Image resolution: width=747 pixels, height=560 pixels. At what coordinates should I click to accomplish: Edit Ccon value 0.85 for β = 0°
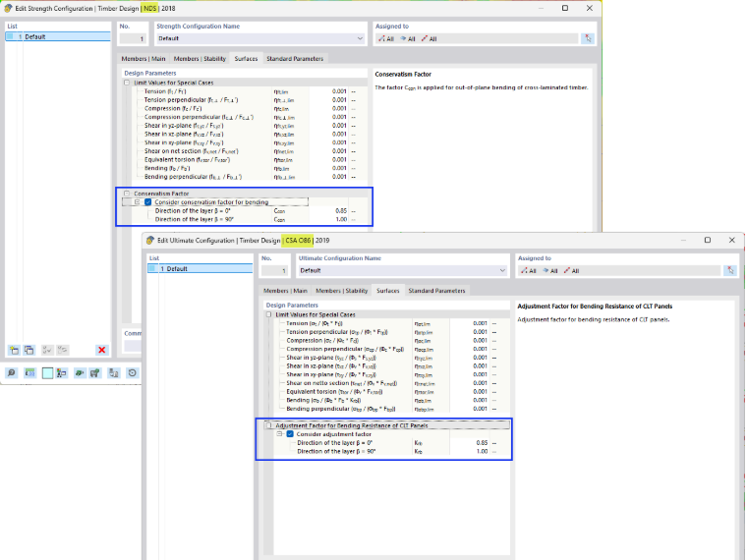click(328, 210)
